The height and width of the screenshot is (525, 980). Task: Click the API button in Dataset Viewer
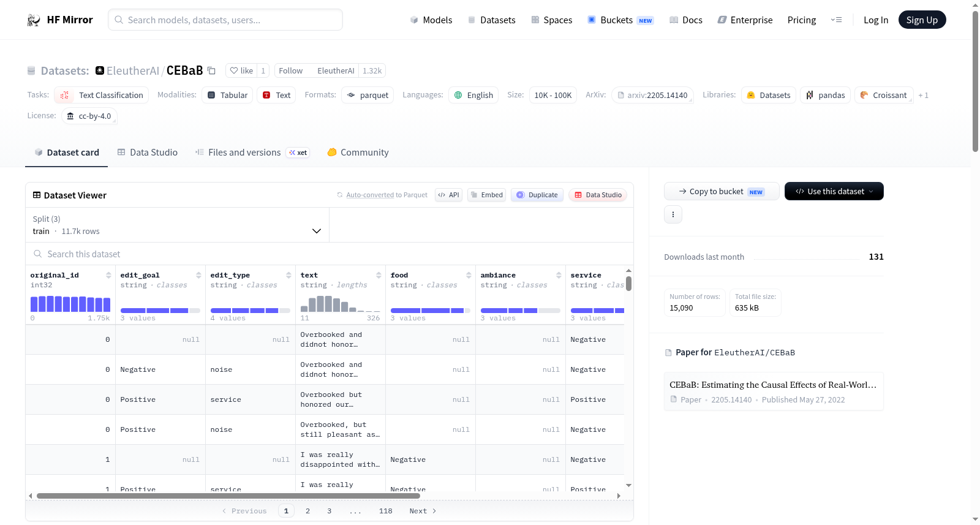tap(448, 195)
